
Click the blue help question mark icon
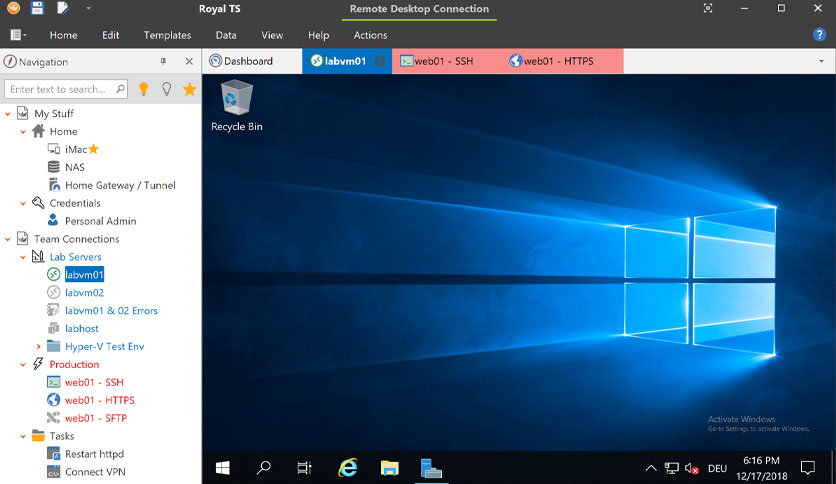coord(819,35)
